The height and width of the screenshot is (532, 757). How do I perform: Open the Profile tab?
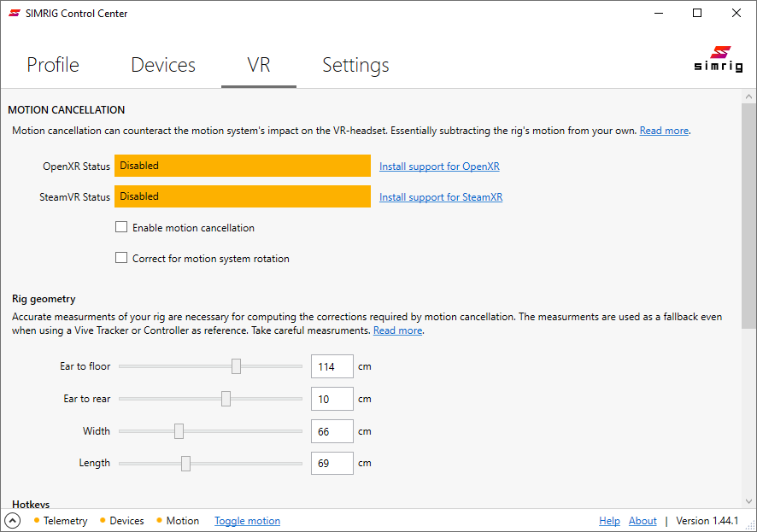coord(53,65)
